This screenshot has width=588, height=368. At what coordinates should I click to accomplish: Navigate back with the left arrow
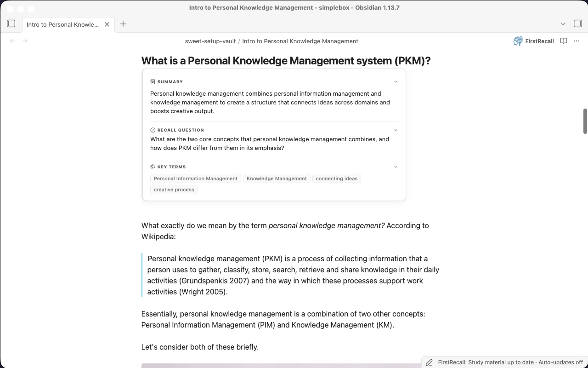pos(12,41)
